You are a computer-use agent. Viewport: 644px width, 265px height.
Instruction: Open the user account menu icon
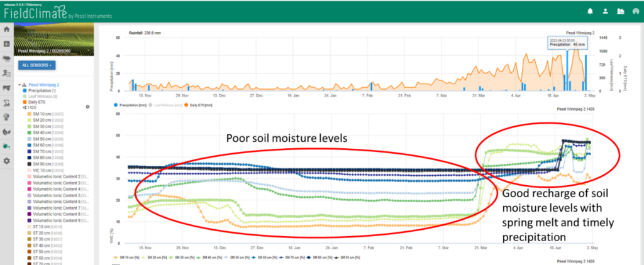coord(605,11)
